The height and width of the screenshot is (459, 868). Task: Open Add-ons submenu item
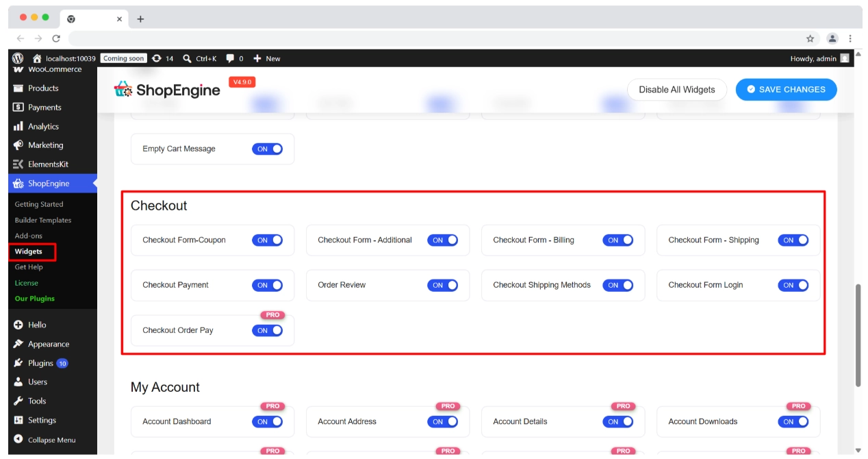28,236
